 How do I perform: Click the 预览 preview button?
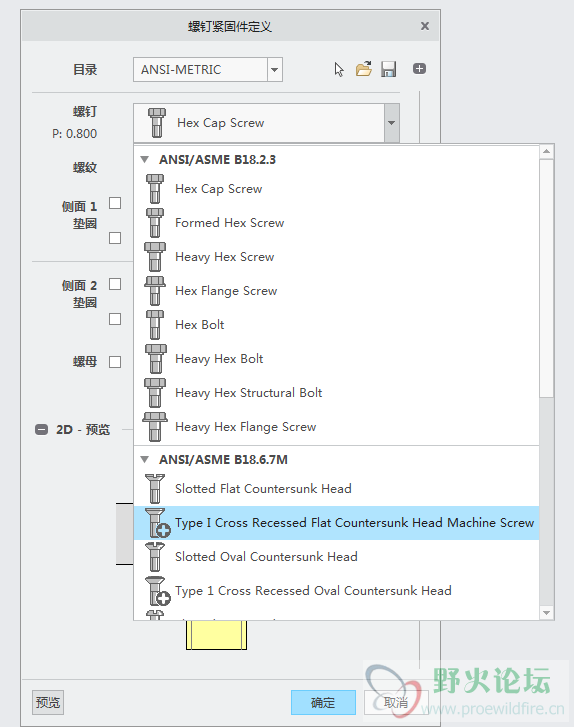48,702
